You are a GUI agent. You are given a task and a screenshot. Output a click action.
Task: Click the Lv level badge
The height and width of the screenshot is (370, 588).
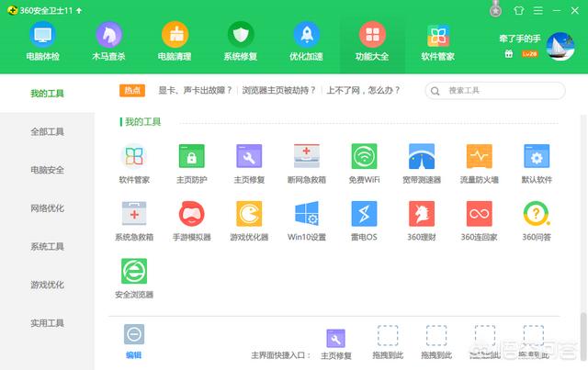point(530,54)
